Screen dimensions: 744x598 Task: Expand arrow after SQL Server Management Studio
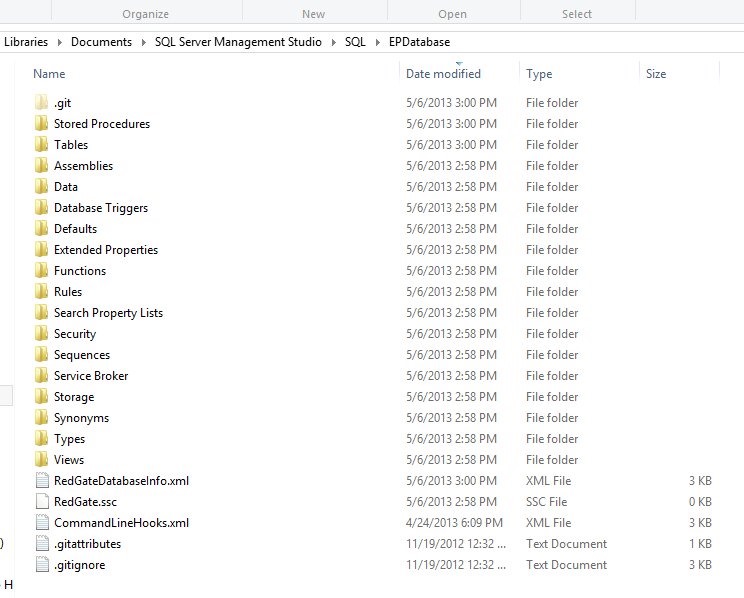(334, 42)
